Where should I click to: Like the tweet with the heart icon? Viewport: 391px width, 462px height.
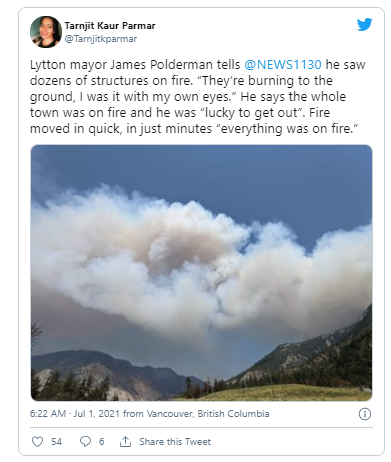pyautogui.click(x=37, y=442)
